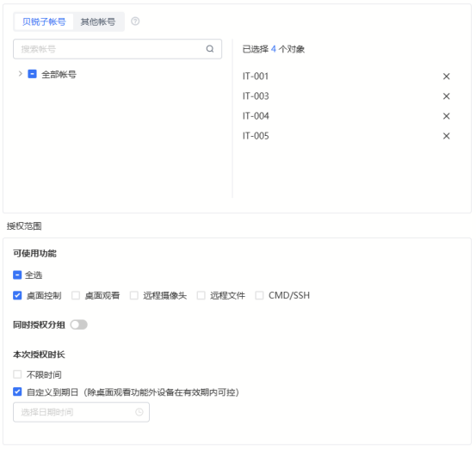Click the help question mark icon

tap(135, 22)
